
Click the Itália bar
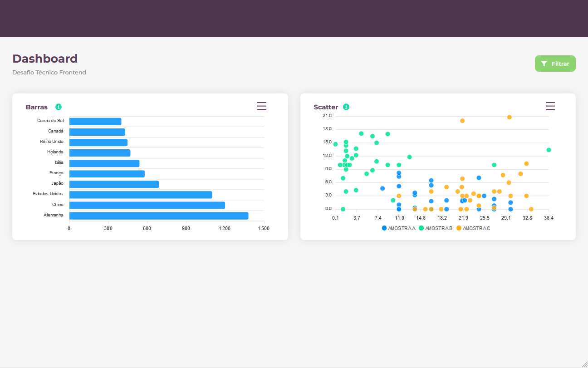pyautogui.click(x=104, y=163)
